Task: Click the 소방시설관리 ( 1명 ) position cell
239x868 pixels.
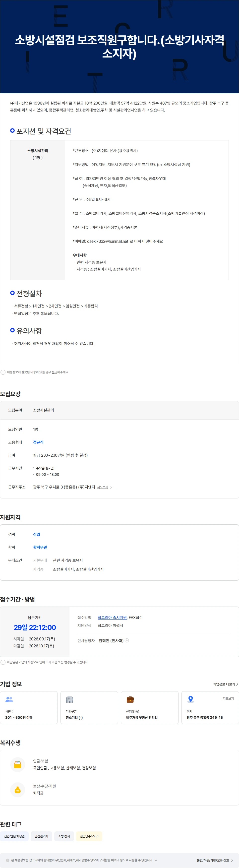Action: (x=38, y=210)
